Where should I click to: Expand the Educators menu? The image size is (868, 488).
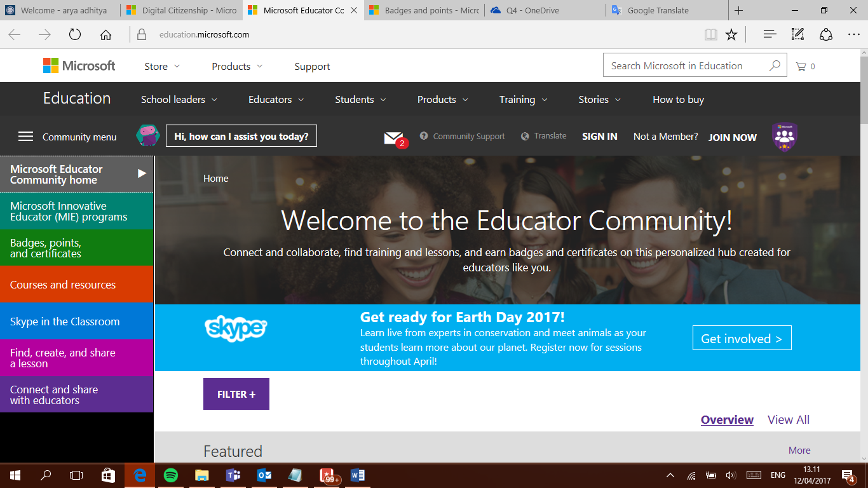pyautogui.click(x=276, y=100)
